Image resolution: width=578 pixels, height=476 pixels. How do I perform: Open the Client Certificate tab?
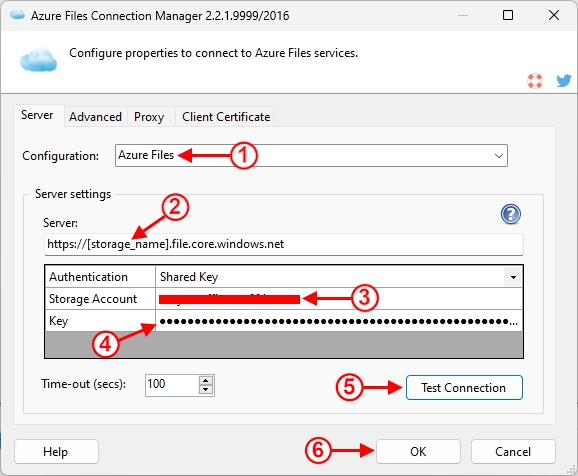tap(226, 117)
